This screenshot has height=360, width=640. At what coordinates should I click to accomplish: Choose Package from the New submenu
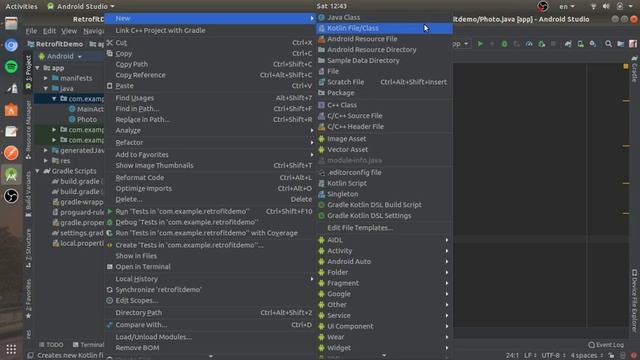click(x=384, y=93)
